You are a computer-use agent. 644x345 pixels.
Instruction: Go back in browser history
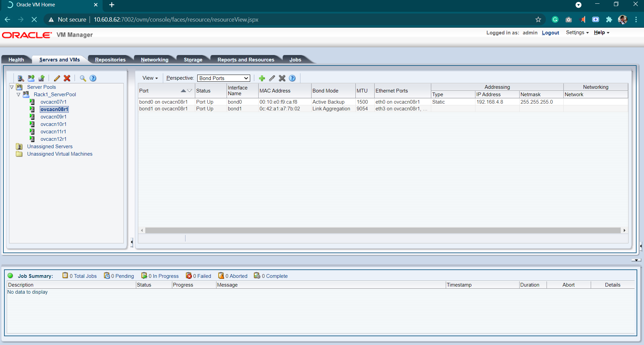(x=7, y=20)
